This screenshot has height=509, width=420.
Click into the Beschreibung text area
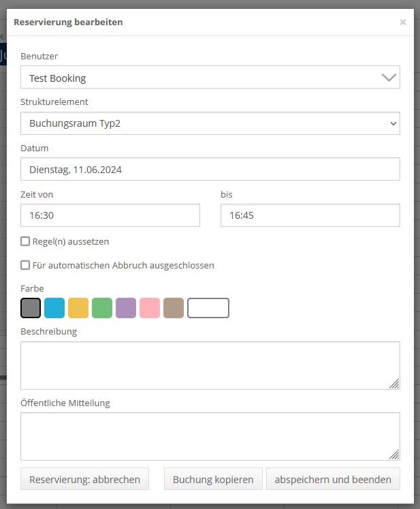(210, 365)
